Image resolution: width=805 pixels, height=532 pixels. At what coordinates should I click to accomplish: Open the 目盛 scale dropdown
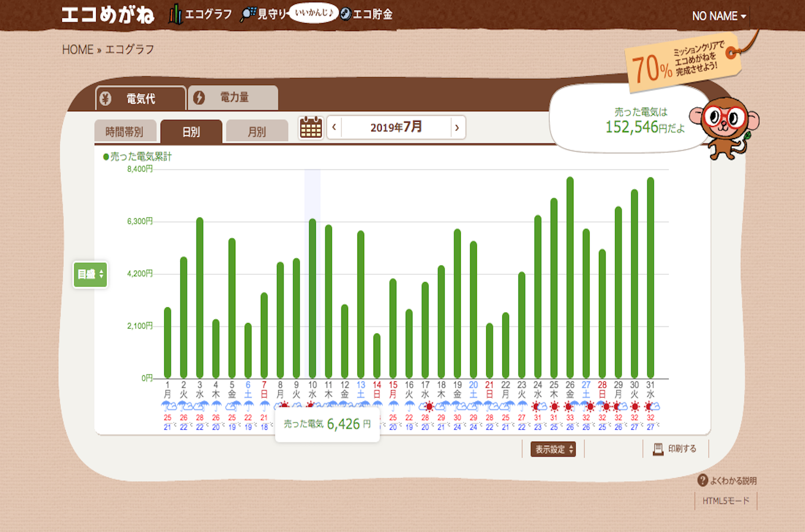[90, 274]
